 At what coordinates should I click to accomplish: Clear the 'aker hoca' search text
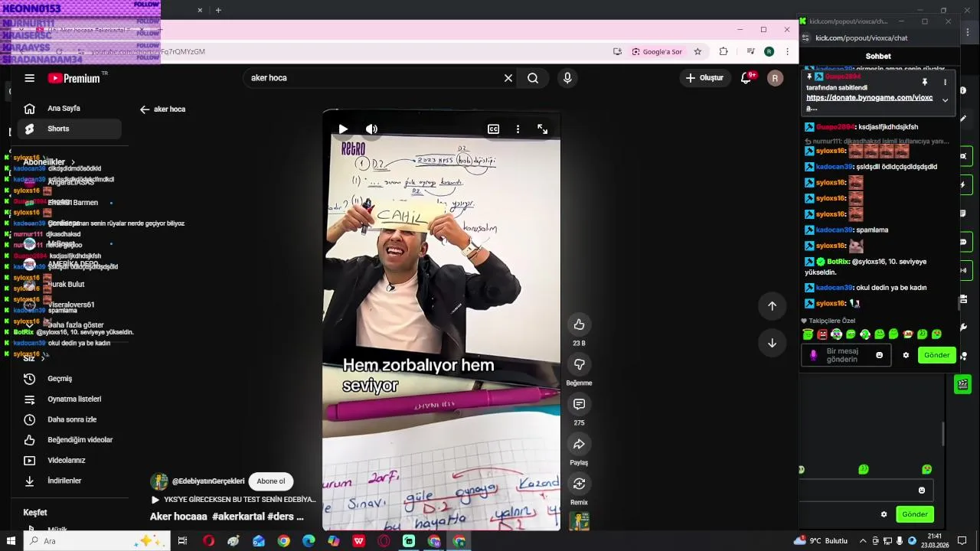(508, 78)
